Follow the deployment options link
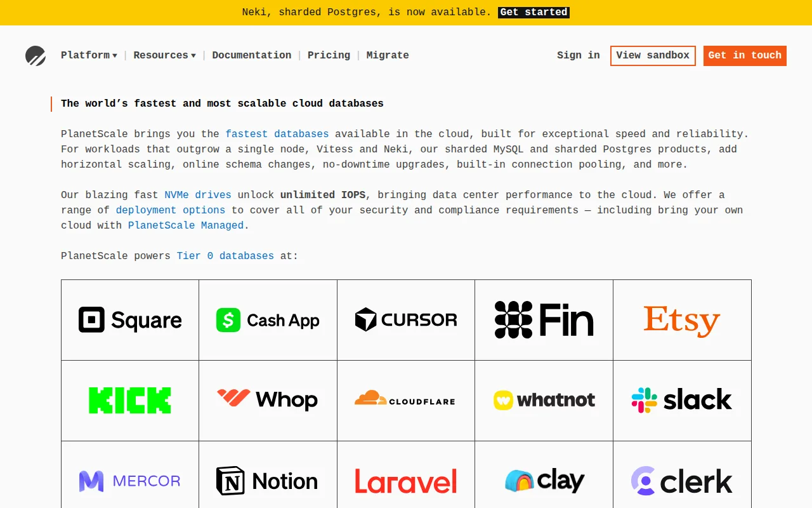This screenshot has height=508, width=812. (x=171, y=210)
